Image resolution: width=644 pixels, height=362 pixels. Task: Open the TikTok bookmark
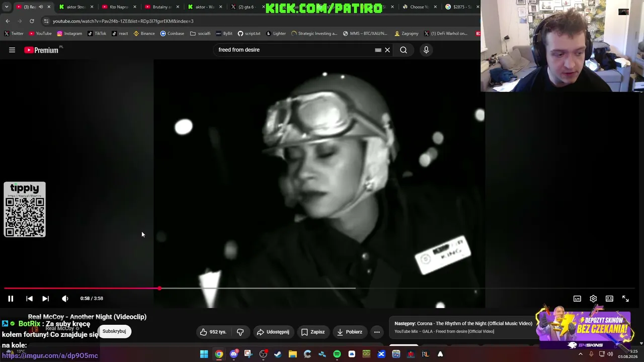97,34
